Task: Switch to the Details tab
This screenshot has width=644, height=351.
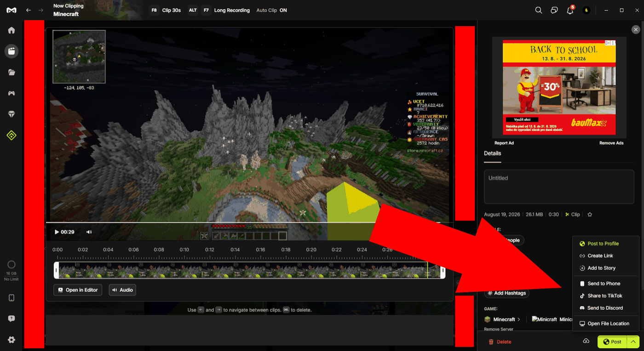Action: 492,153
